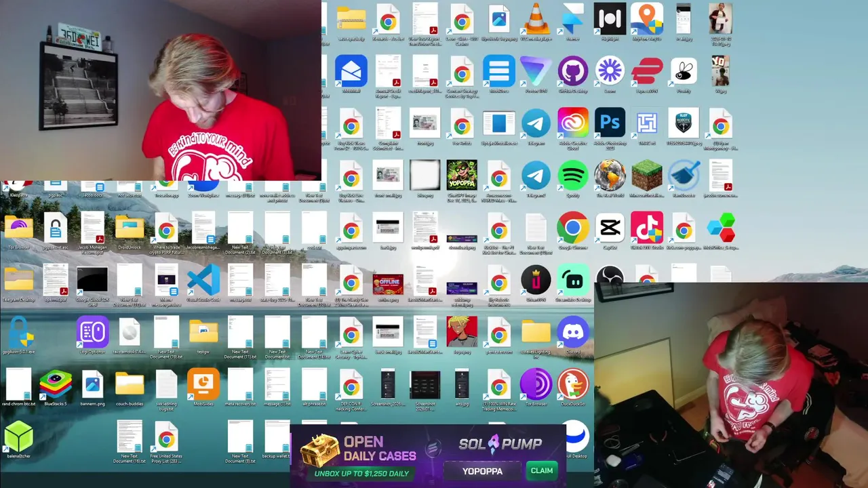Open the Google Chrome shortcut

573,228
